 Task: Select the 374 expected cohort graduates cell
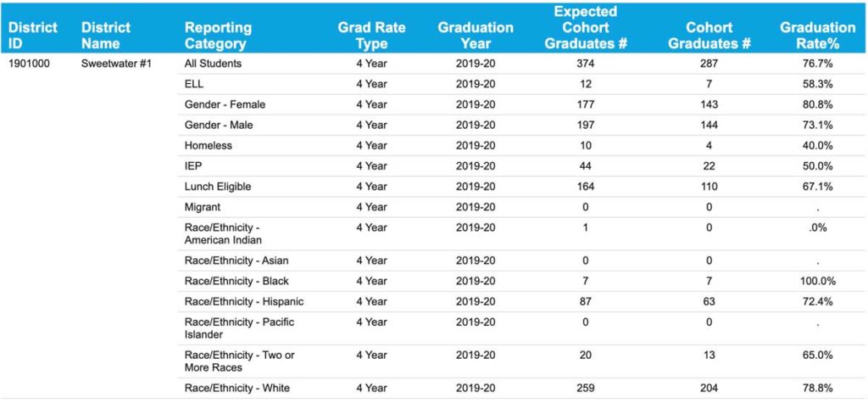point(585,64)
